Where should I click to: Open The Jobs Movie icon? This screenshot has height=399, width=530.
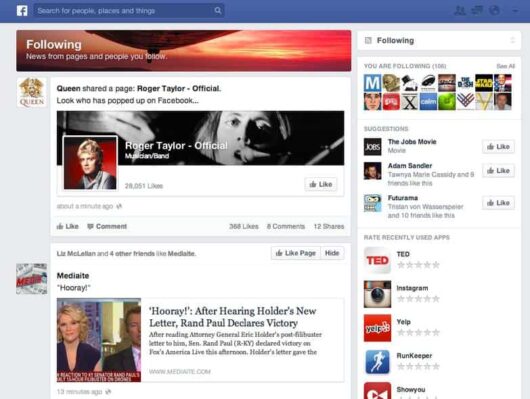(372, 147)
